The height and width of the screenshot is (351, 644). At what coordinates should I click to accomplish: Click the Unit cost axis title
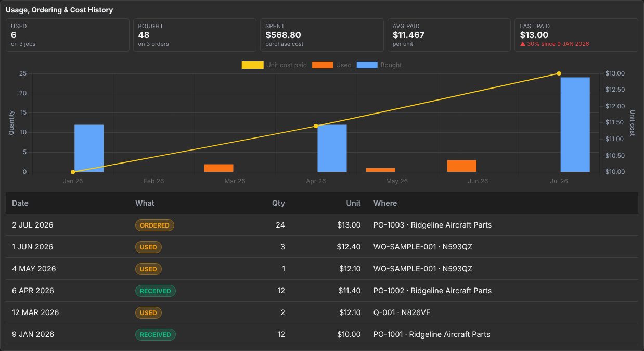coord(633,123)
